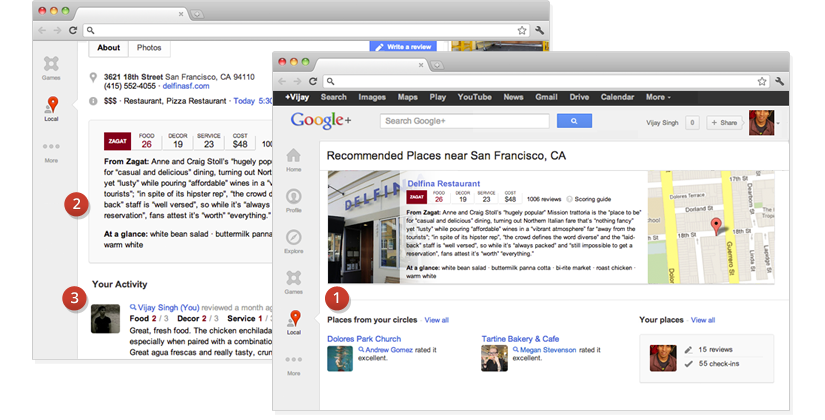825x420 pixels.
Task: Click the blue Google+ search button
Action: coord(574,121)
